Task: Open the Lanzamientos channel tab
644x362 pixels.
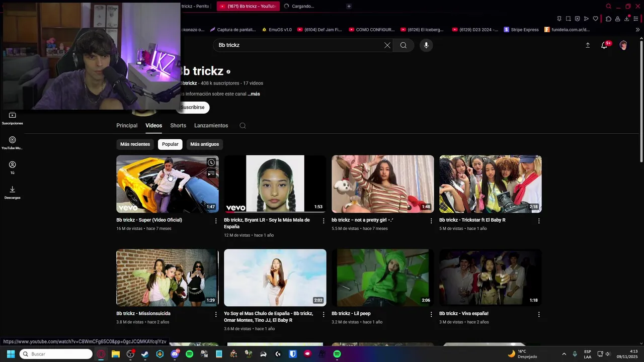Action: tap(211, 126)
